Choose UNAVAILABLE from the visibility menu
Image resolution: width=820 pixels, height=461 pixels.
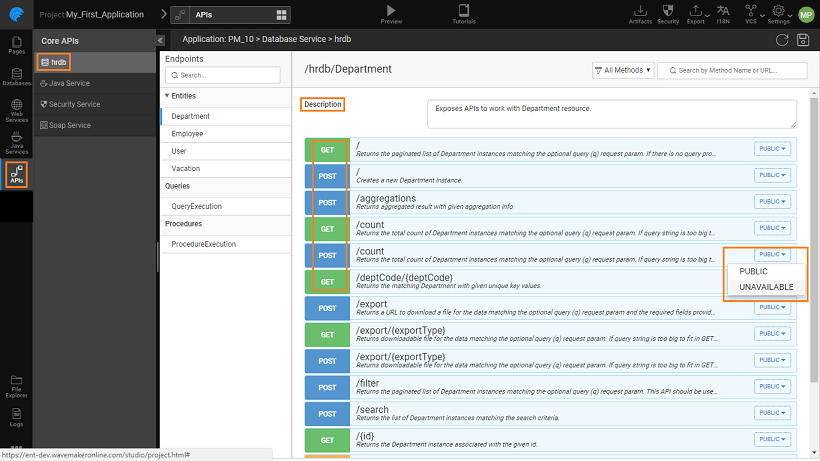point(766,287)
